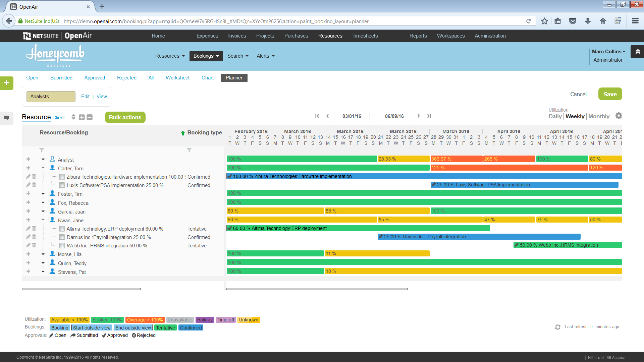Jump to the last date range
This screenshot has width=644, height=362.
pyautogui.click(x=429, y=116)
